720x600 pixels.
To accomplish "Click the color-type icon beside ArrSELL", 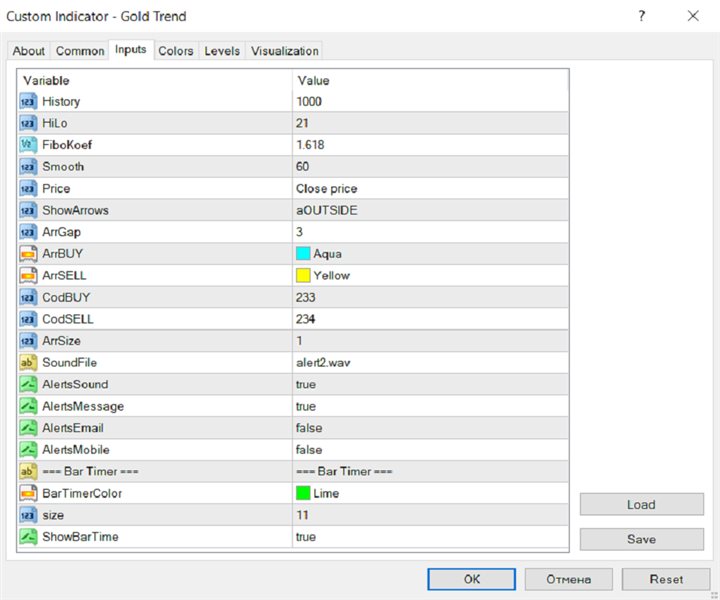I will (28, 275).
